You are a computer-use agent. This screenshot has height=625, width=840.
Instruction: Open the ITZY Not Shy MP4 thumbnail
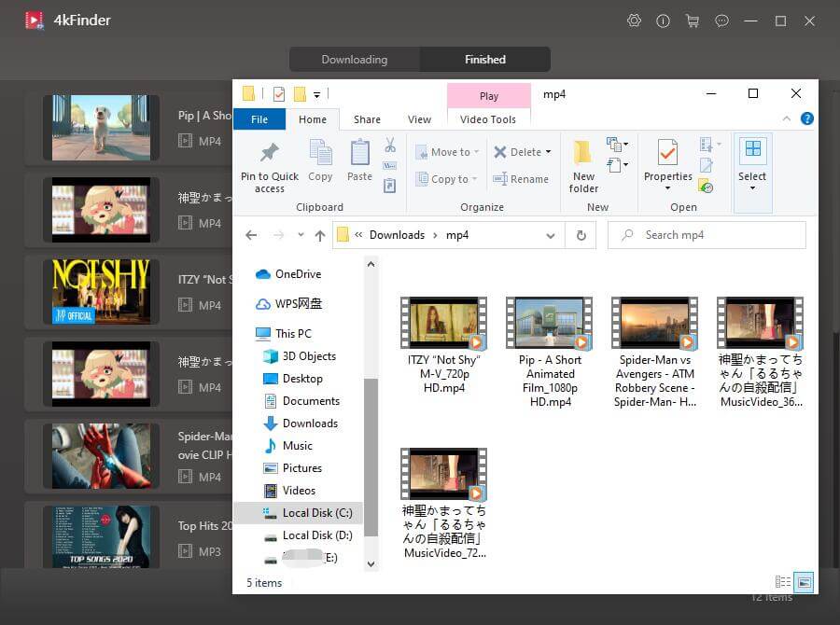coord(443,321)
